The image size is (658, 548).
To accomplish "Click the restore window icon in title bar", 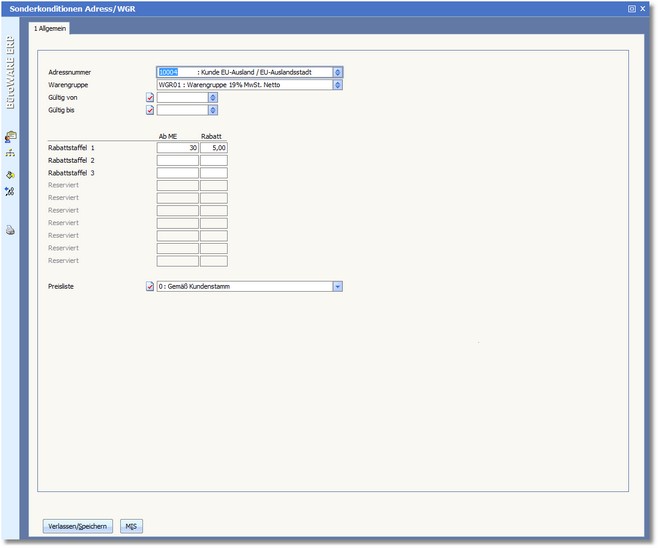I will click(x=632, y=8).
